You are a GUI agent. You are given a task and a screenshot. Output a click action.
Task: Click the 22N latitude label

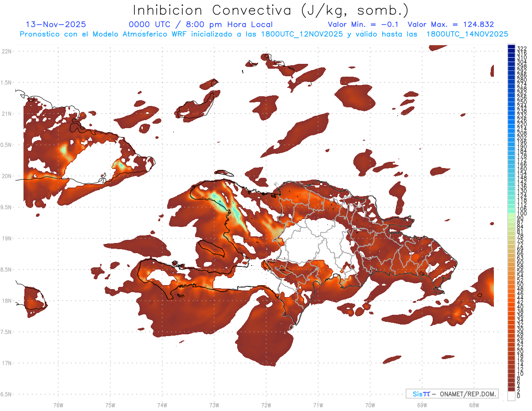[7, 51]
